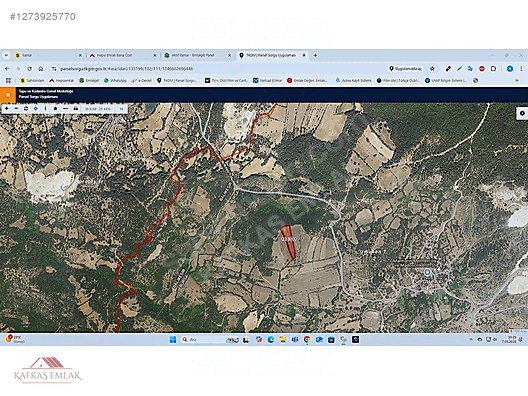Open the Adres Kayıt Sistemi bookmark
Image resolution: width=528 pixels, height=396 pixels.
coord(354,80)
